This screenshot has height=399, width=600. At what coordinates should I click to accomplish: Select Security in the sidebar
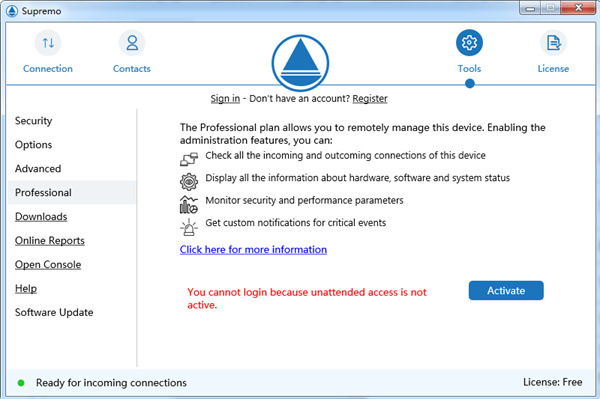point(34,121)
